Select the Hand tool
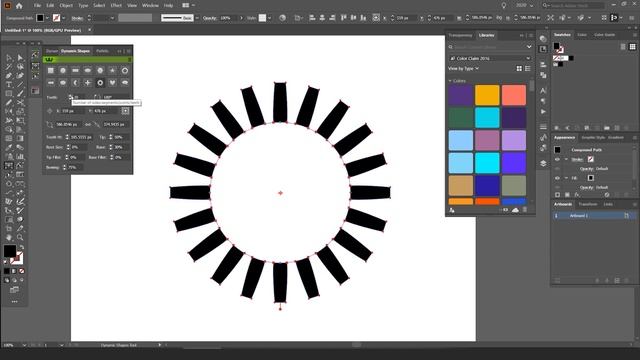 9,238
